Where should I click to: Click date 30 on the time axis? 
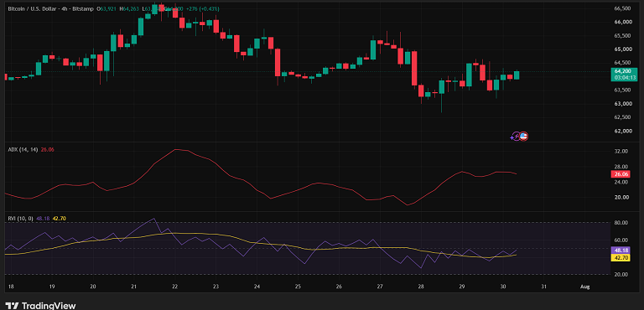[x=503, y=287]
